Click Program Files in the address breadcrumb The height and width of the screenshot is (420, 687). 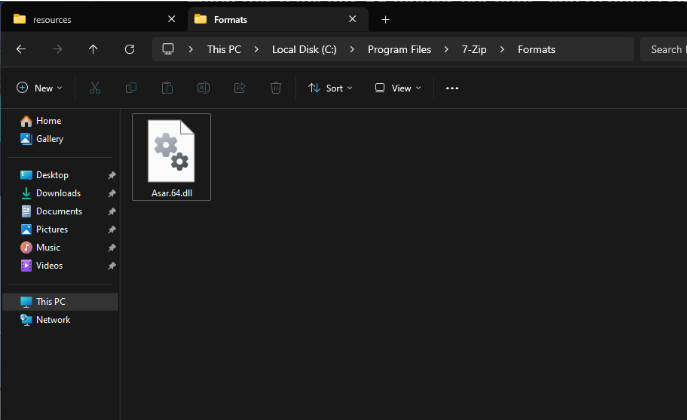399,49
